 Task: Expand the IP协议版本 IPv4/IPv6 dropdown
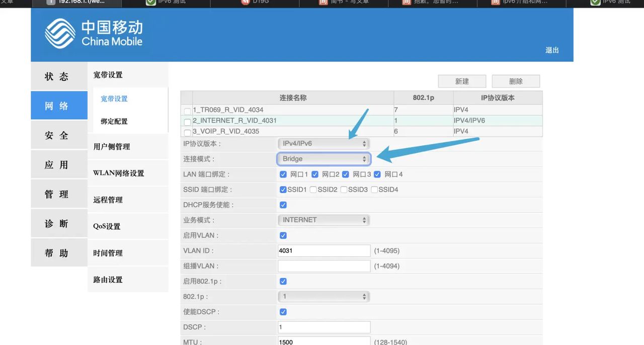324,143
